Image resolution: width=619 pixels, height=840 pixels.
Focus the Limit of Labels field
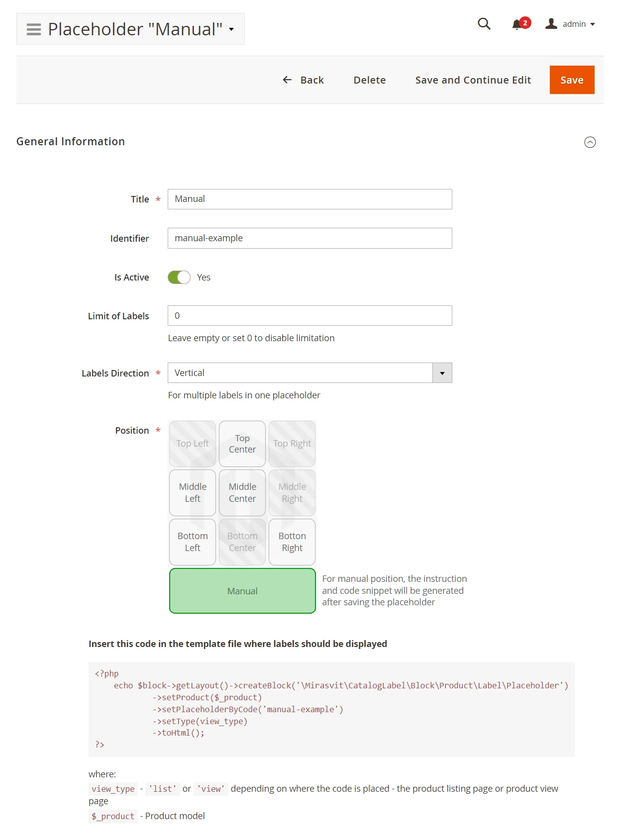click(309, 316)
